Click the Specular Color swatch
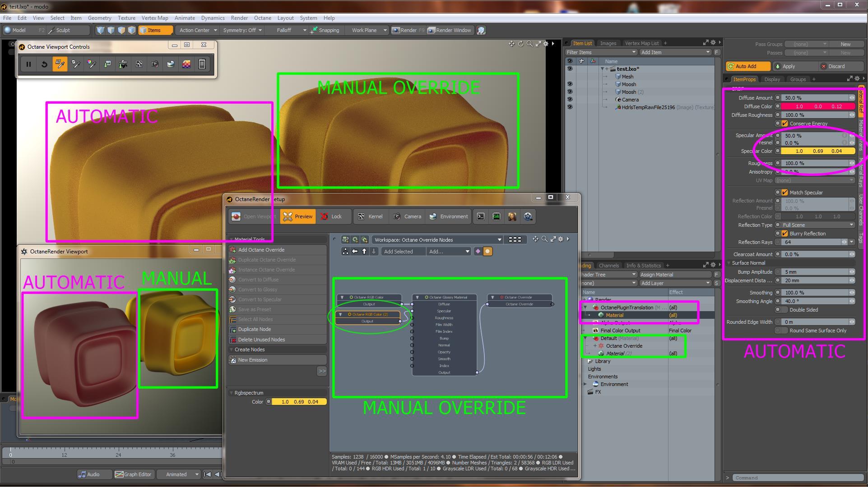The width and height of the screenshot is (868, 487). point(817,151)
